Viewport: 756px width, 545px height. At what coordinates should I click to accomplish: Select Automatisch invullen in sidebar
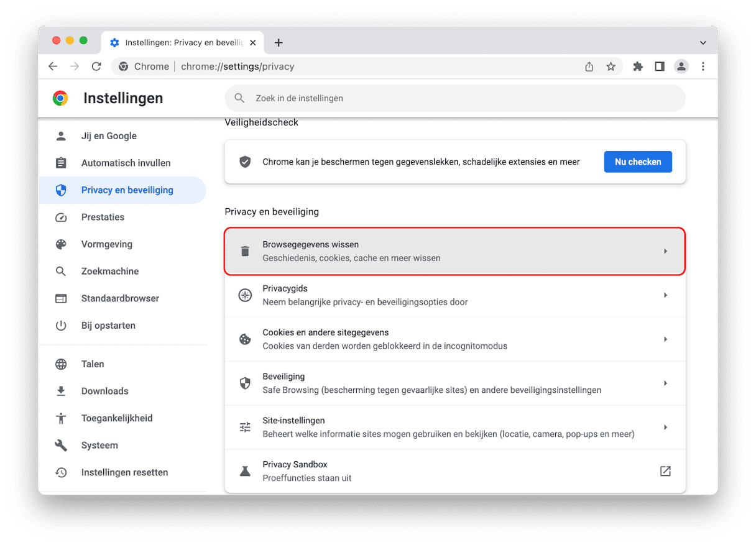click(126, 163)
